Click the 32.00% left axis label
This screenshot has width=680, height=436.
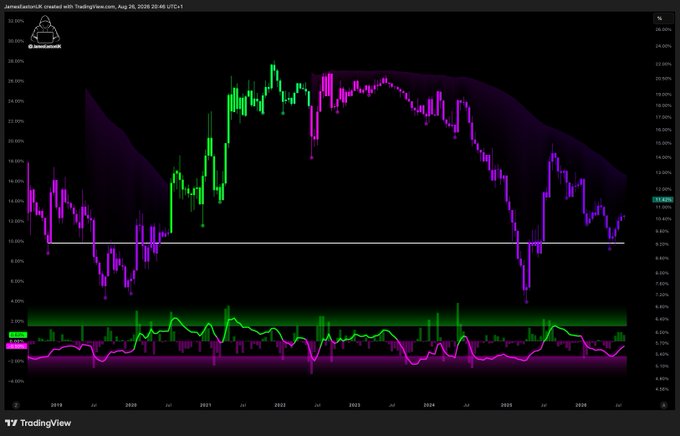(16, 21)
